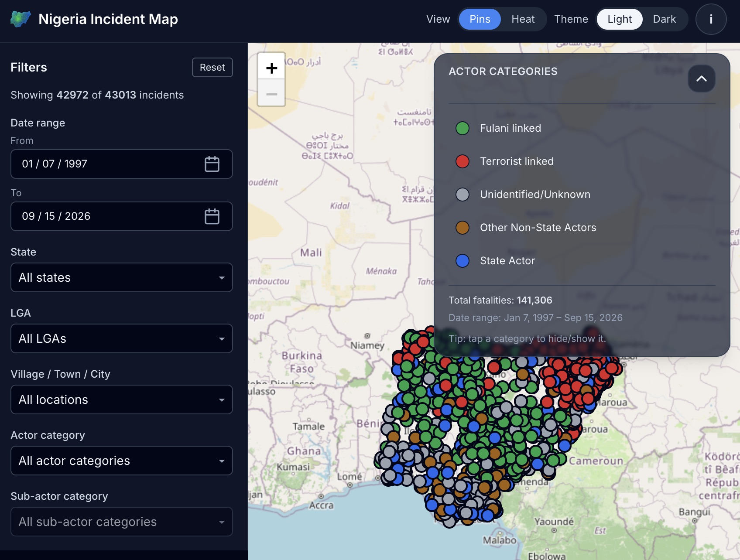Switch map view to Pins

point(480,19)
